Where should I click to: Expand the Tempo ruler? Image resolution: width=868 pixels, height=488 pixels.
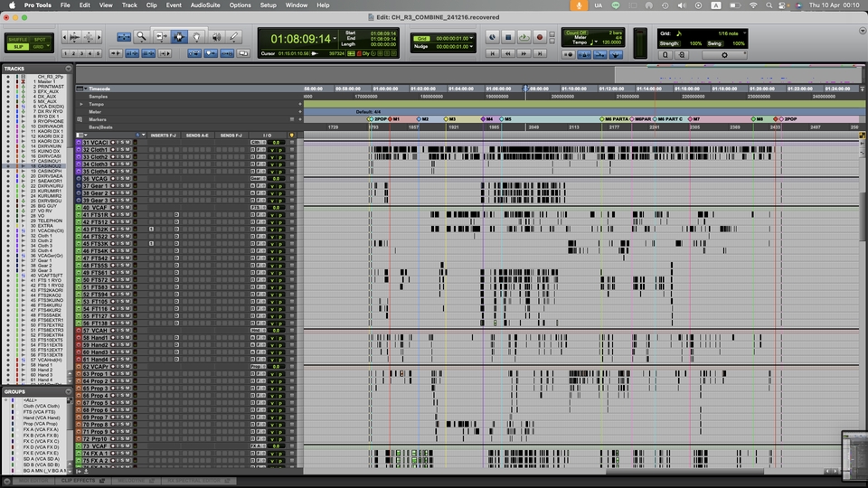80,104
